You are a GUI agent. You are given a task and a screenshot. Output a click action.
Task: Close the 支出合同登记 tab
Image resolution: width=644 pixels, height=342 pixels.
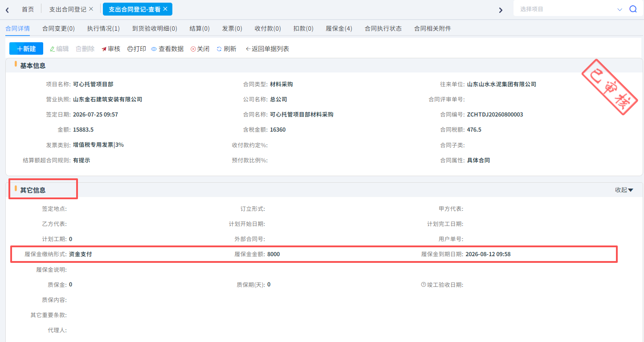(x=91, y=9)
